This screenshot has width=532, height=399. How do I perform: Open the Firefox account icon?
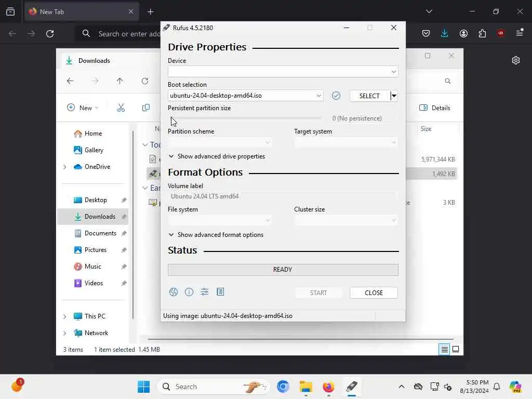point(463,33)
